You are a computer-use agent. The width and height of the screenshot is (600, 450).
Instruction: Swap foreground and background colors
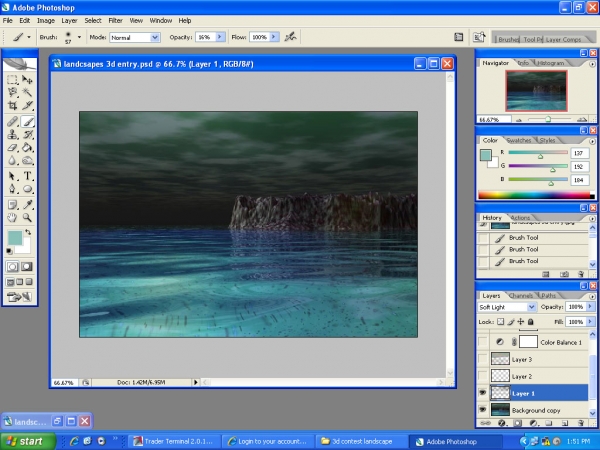pyautogui.click(x=28, y=232)
